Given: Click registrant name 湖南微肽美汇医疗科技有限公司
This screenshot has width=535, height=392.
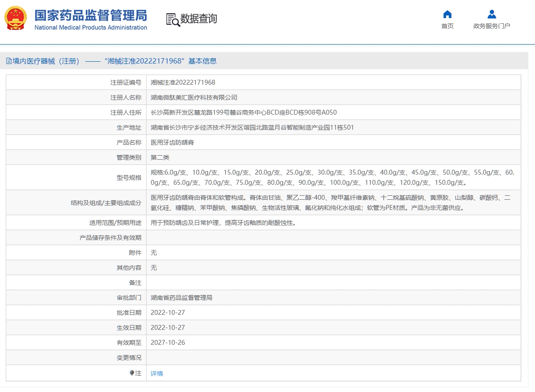Looking at the screenshot, I should 194,97.
